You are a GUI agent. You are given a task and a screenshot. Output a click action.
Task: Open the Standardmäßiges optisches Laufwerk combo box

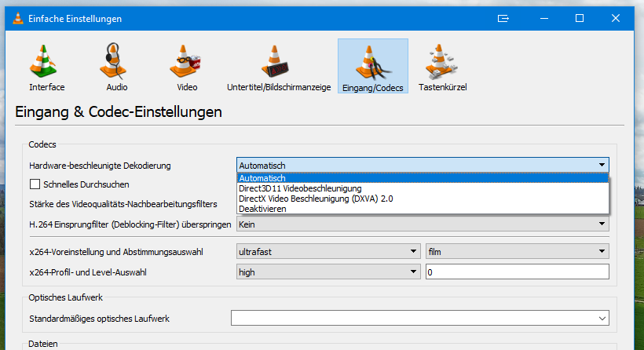(x=419, y=318)
